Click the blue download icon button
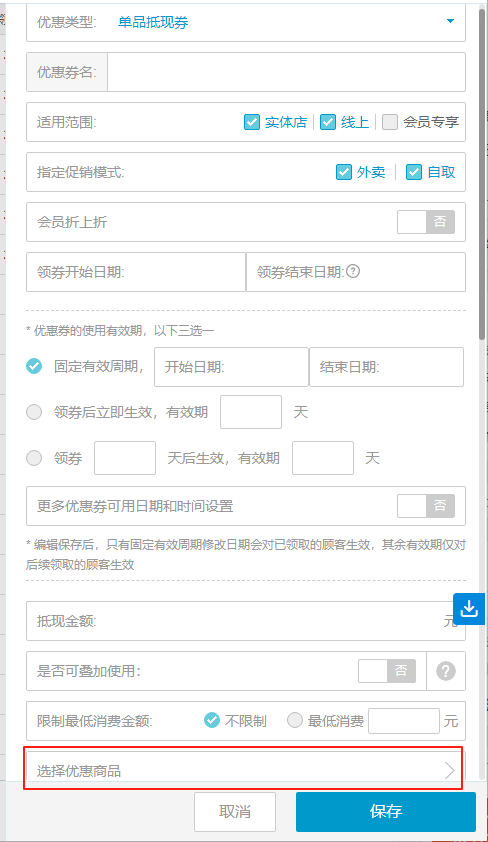Screen dimensions: 488x842 pyautogui.click(x=469, y=609)
